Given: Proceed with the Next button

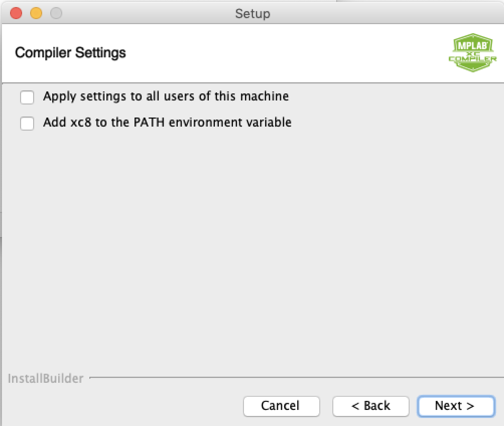Looking at the screenshot, I should tap(455, 406).
